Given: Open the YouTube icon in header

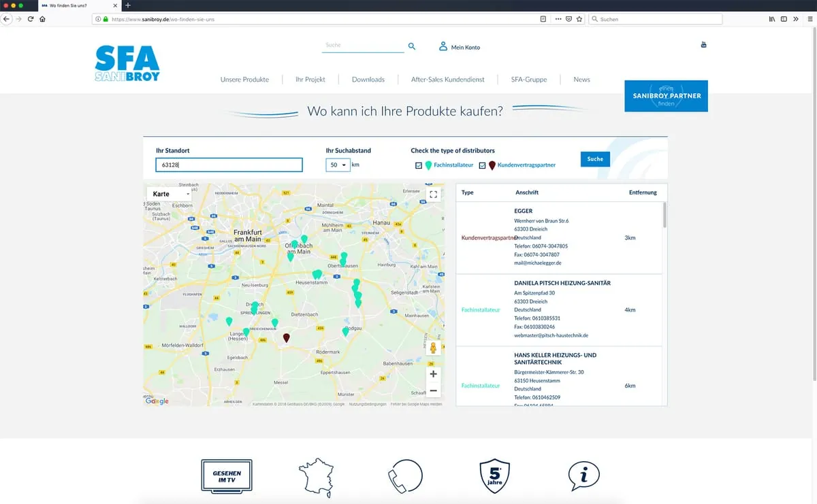Looking at the screenshot, I should coord(703,45).
